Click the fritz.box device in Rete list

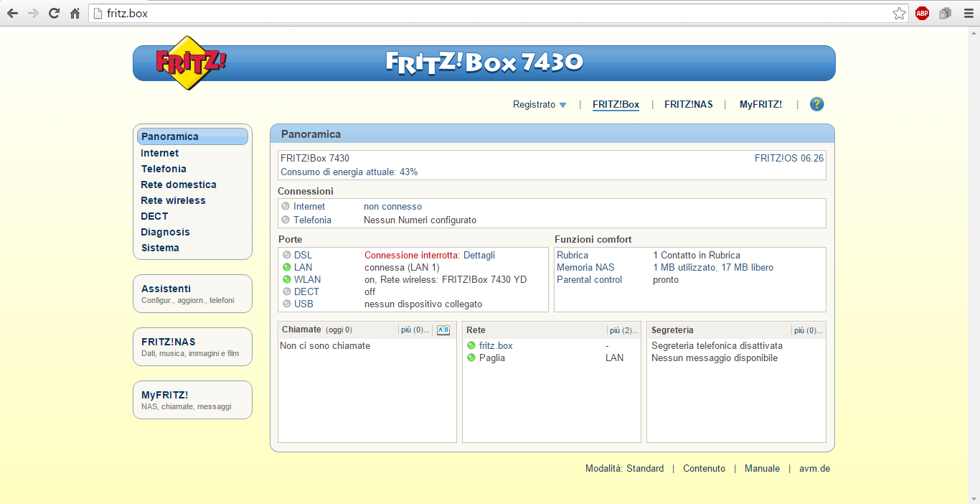pos(496,345)
